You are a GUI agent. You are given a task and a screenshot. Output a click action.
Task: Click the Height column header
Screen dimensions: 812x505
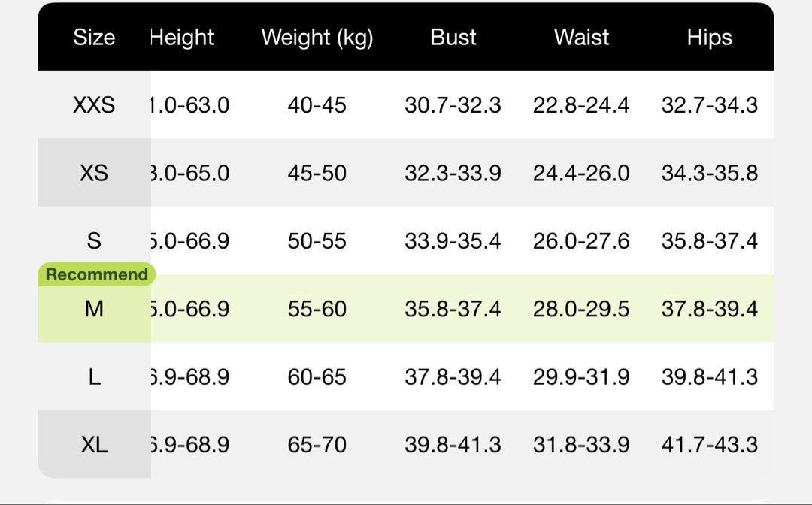pyautogui.click(x=182, y=38)
